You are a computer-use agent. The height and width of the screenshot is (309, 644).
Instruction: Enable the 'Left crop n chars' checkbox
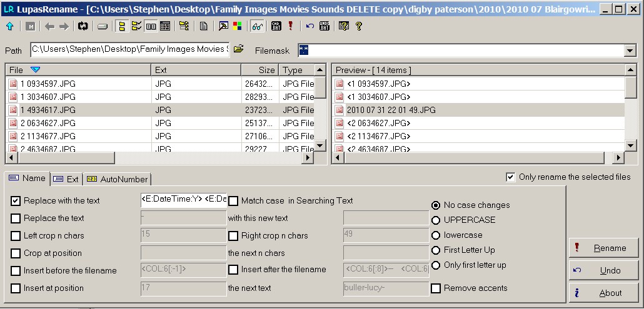(x=16, y=236)
